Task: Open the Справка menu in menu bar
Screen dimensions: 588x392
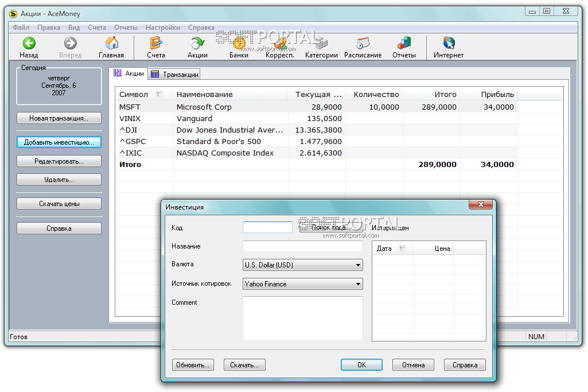Action: point(201,28)
